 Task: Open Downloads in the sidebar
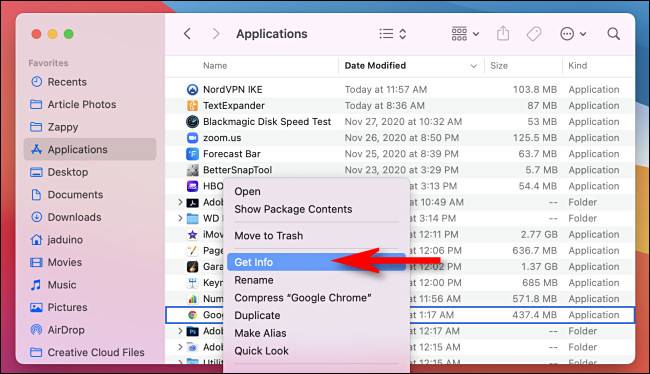90,217
